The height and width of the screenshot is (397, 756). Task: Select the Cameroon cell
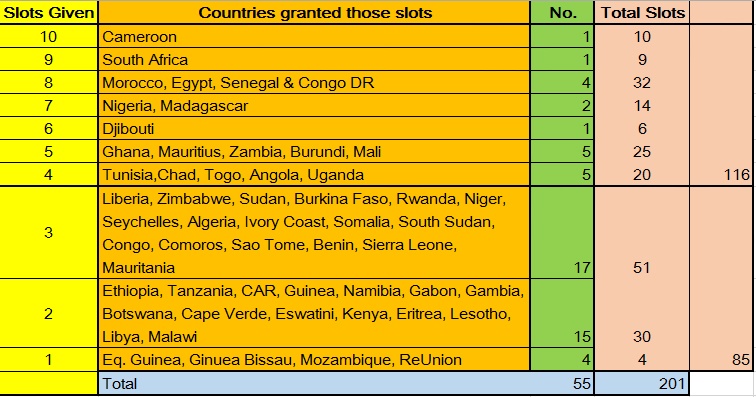pyautogui.click(x=314, y=36)
